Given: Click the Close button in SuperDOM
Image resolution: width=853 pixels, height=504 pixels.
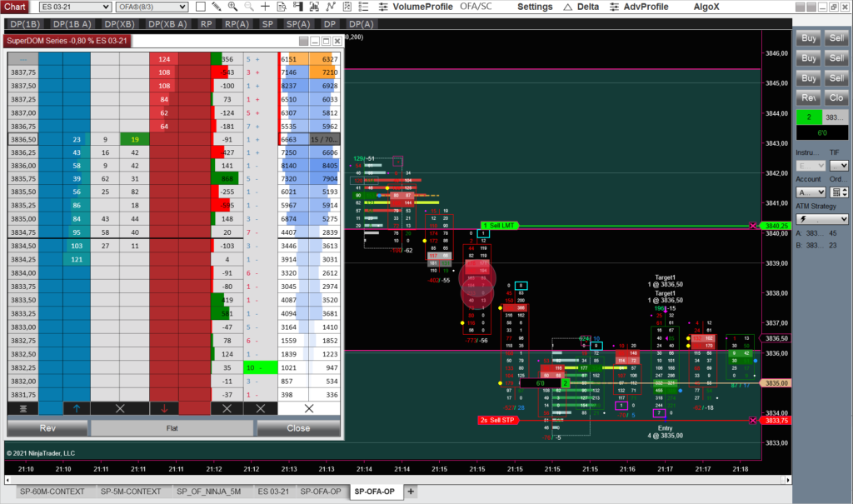Looking at the screenshot, I should [x=298, y=428].
